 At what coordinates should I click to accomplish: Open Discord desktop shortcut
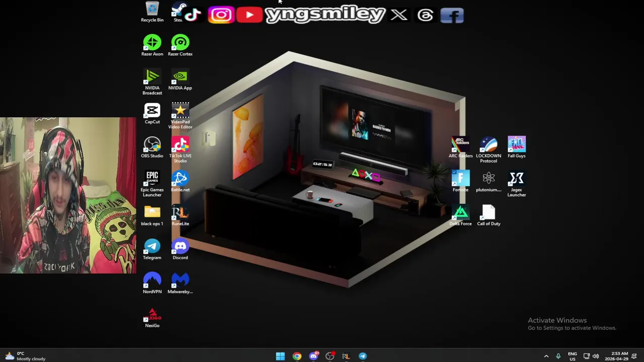click(x=180, y=249)
